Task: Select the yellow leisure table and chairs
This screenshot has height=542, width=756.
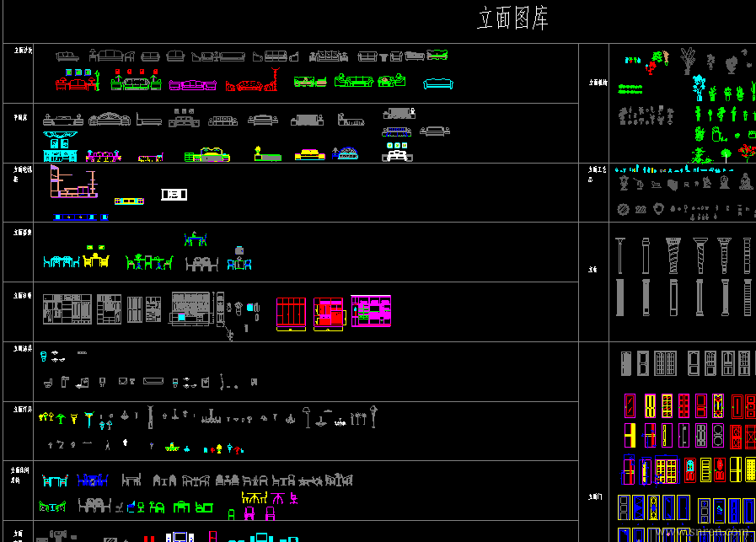Action: click(x=254, y=497)
